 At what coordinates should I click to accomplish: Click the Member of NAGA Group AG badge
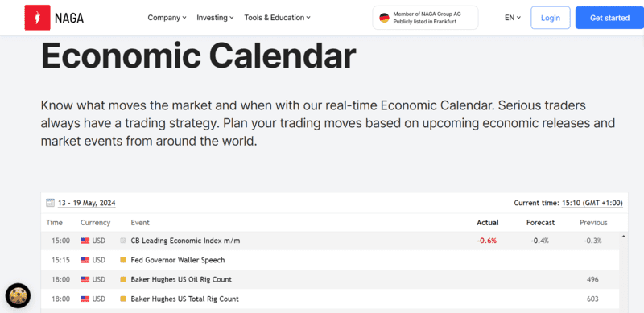425,18
